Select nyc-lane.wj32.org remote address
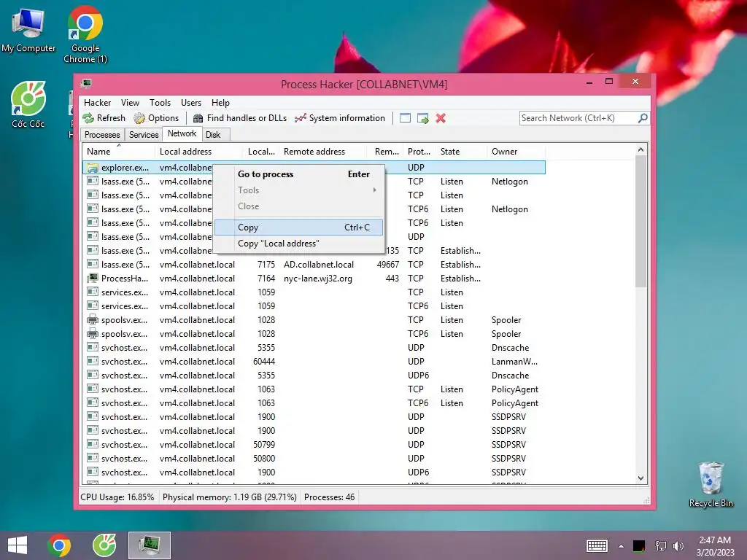 318,279
